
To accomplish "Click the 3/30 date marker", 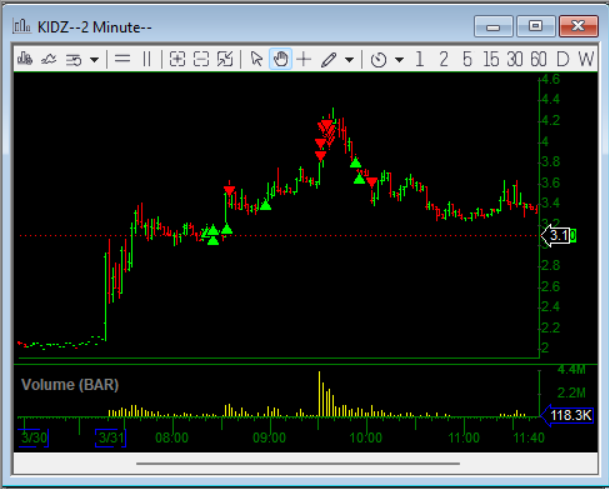I will click(34, 438).
